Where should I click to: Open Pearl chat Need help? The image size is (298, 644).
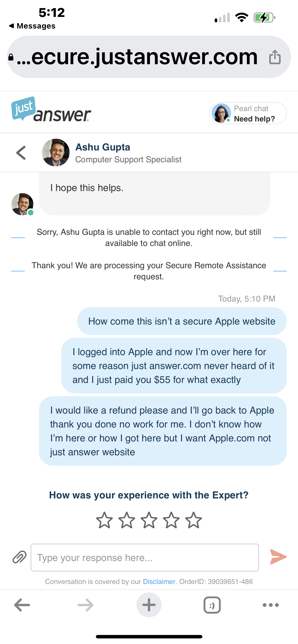click(248, 113)
